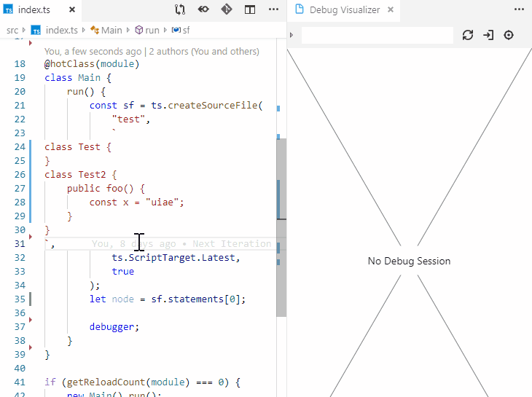The image size is (532, 397).
Task: Split the editor to the right
Action: 250,9
